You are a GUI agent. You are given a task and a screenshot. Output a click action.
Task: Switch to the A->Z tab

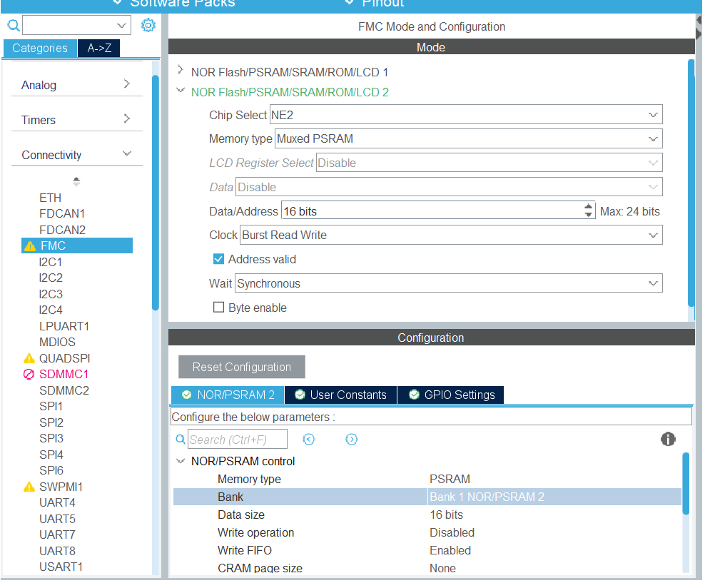tap(99, 48)
